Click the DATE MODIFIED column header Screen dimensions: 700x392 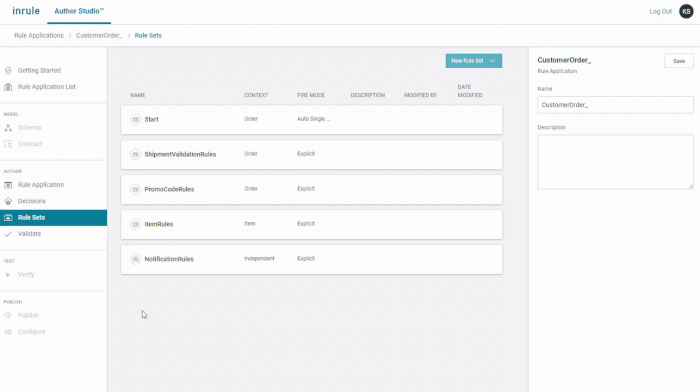[470, 91]
